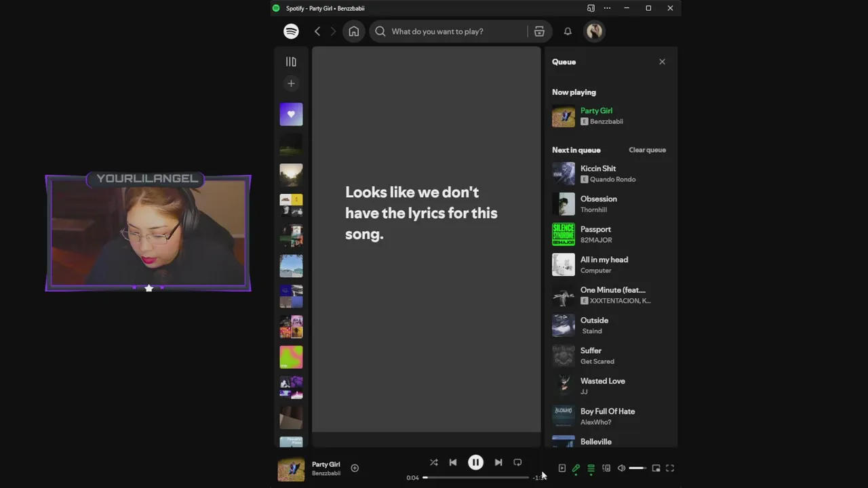Close the Queue panel

(662, 62)
